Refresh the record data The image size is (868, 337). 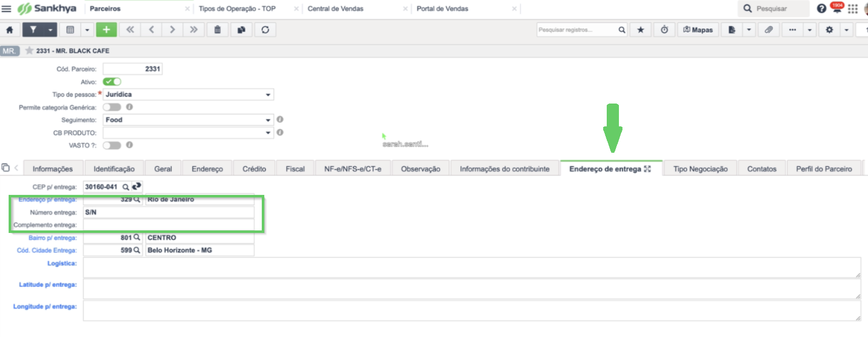265,30
